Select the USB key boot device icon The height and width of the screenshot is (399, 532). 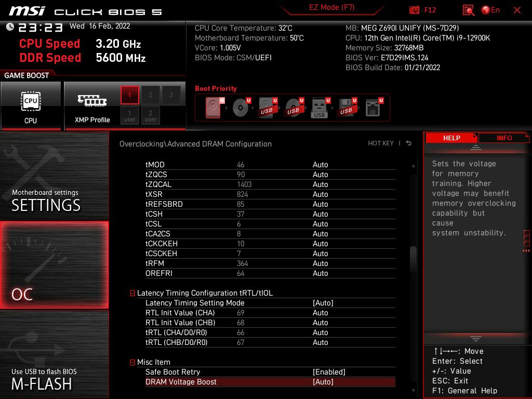320,108
